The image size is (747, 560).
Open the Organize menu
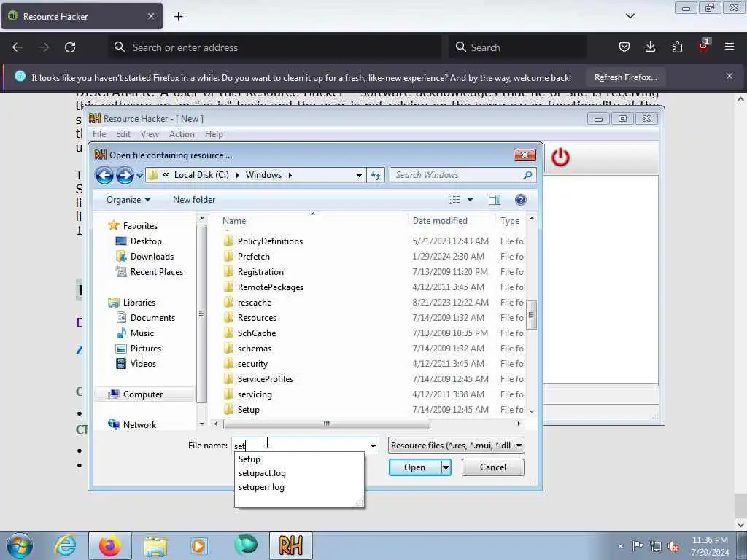128,200
